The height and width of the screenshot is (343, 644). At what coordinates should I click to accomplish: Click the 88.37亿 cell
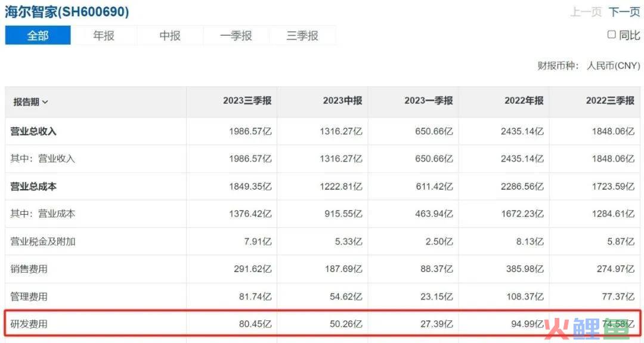pyautogui.click(x=436, y=269)
